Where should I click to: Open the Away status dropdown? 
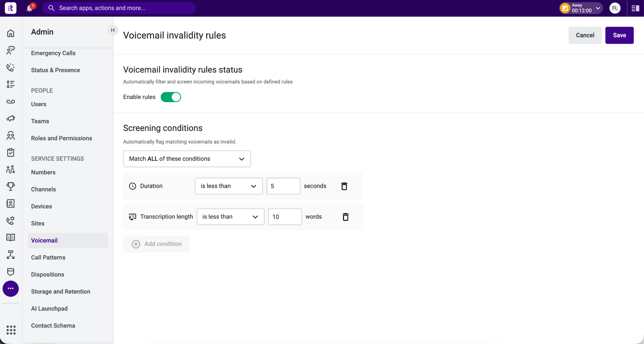tap(581, 8)
